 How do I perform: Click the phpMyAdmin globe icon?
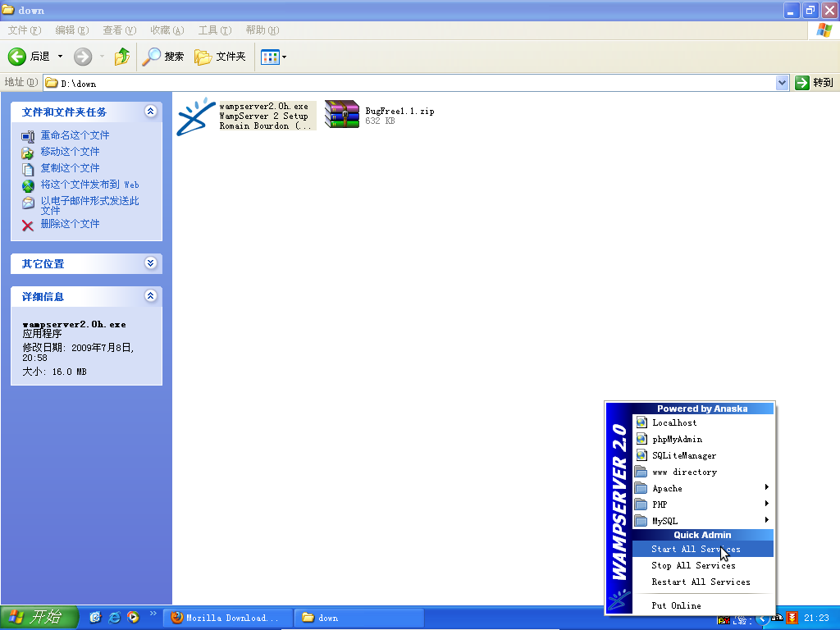tap(641, 439)
